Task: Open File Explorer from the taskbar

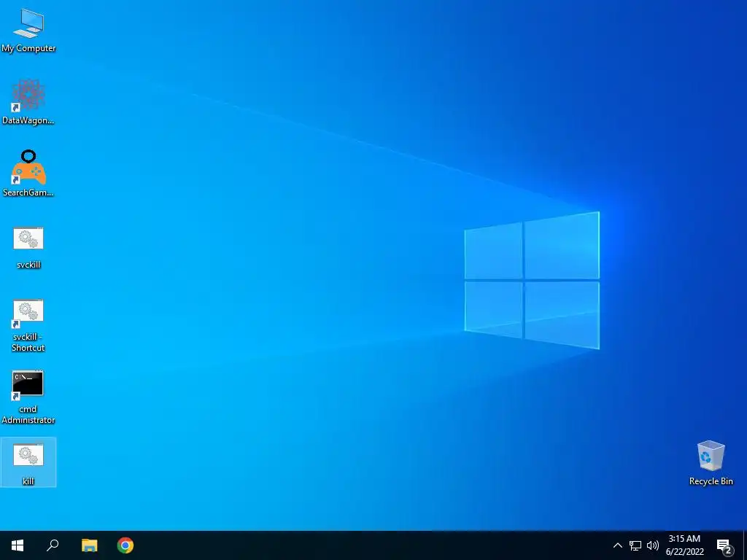Action: [x=89, y=545]
